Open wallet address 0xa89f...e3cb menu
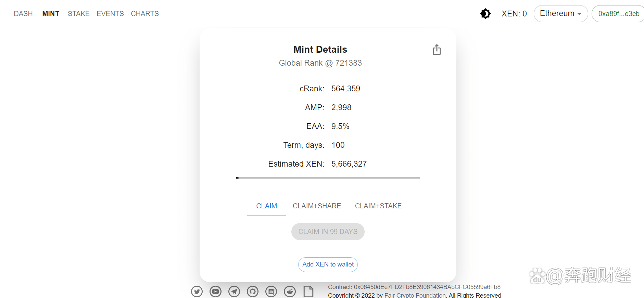This screenshot has height=298, width=644. click(x=618, y=14)
